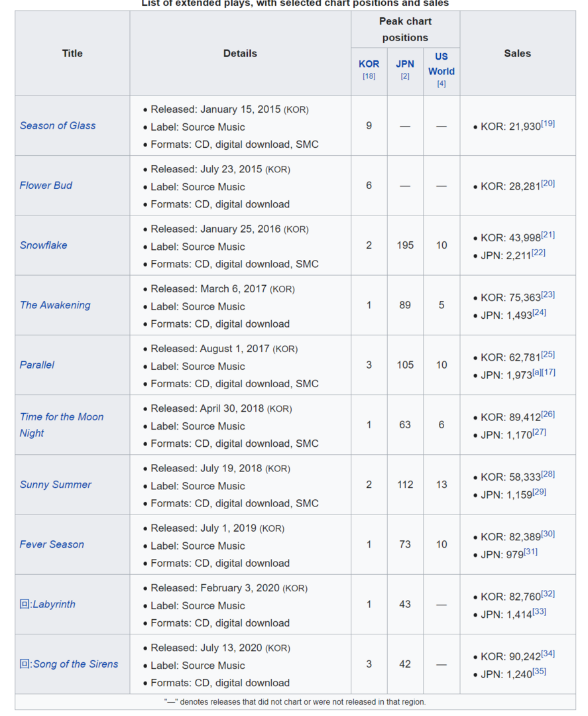The image size is (588, 716).
Task: Click the Peak chart positions header
Action: [406, 29]
